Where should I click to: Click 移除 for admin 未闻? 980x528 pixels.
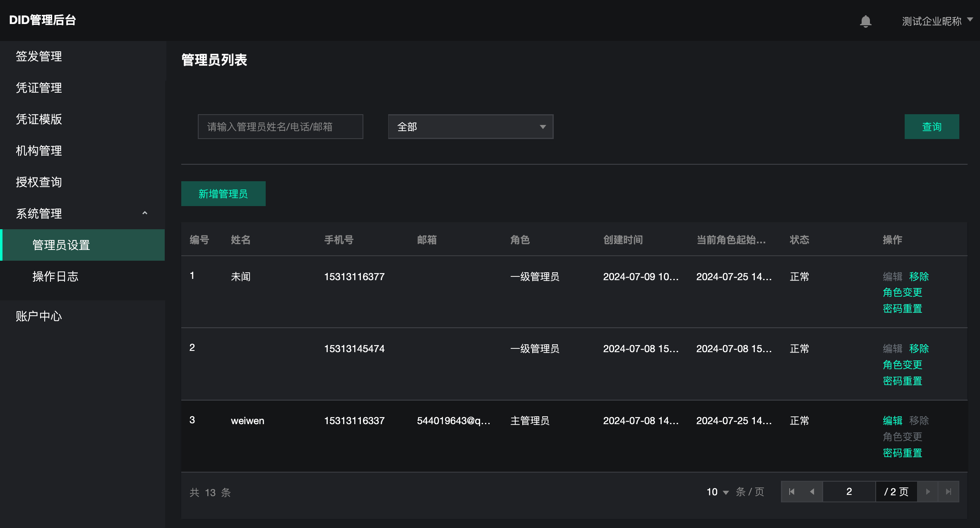tap(919, 276)
